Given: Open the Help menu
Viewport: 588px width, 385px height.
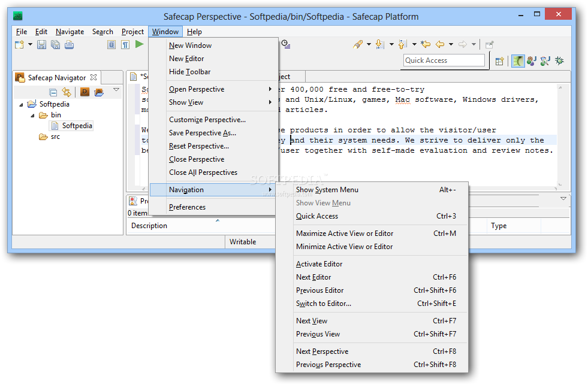Looking at the screenshot, I should (x=194, y=32).
